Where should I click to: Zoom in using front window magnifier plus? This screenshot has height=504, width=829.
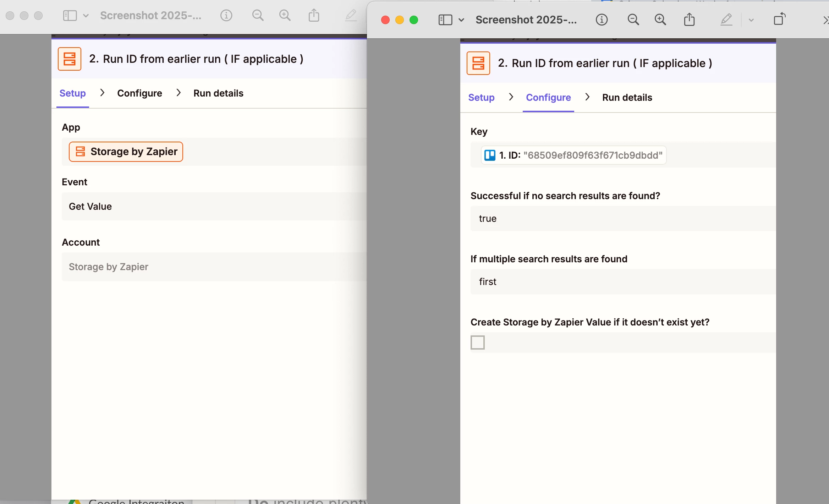point(660,20)
